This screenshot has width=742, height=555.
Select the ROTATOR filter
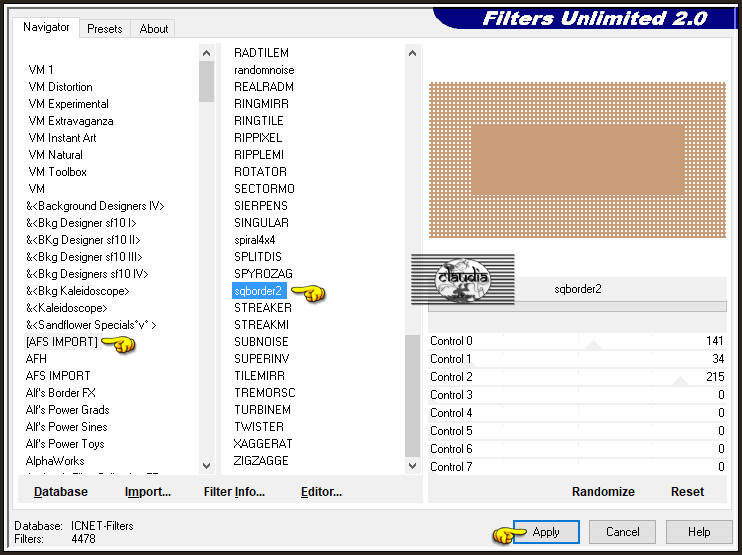pyautogui.click(x=260, y=172)
